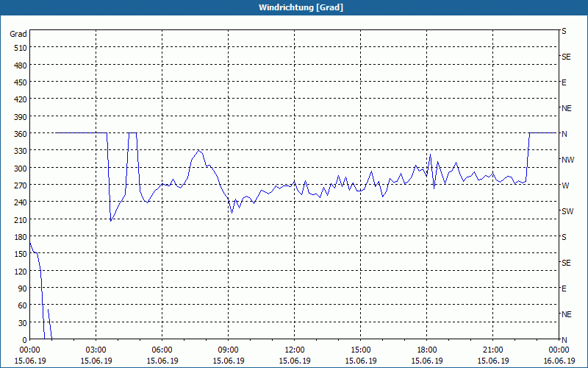588x368 pixels.
Task: Click the 450 y-axis label
Action: click(x=21, y=82)
